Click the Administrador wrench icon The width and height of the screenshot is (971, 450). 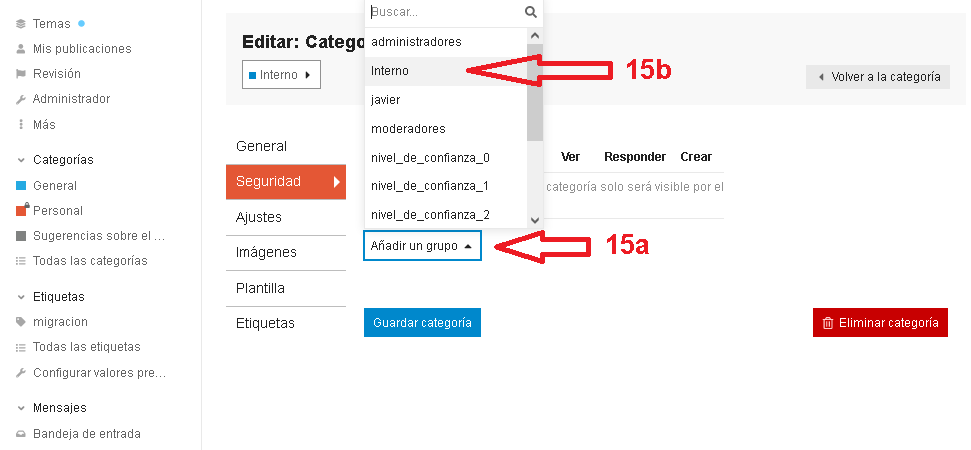[x=21, y=99]
